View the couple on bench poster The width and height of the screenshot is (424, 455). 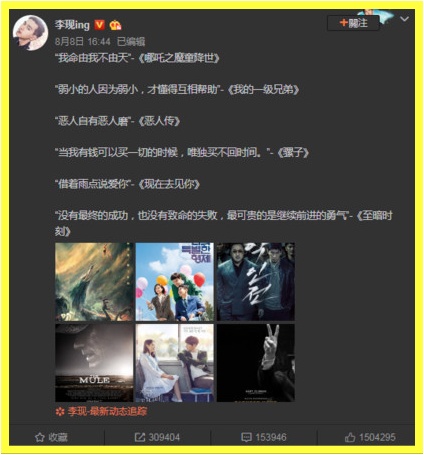tap(175, 363)
